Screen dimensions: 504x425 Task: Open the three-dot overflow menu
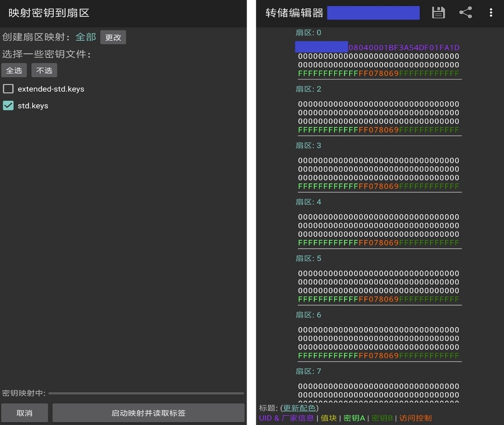[x=491, y=13]
